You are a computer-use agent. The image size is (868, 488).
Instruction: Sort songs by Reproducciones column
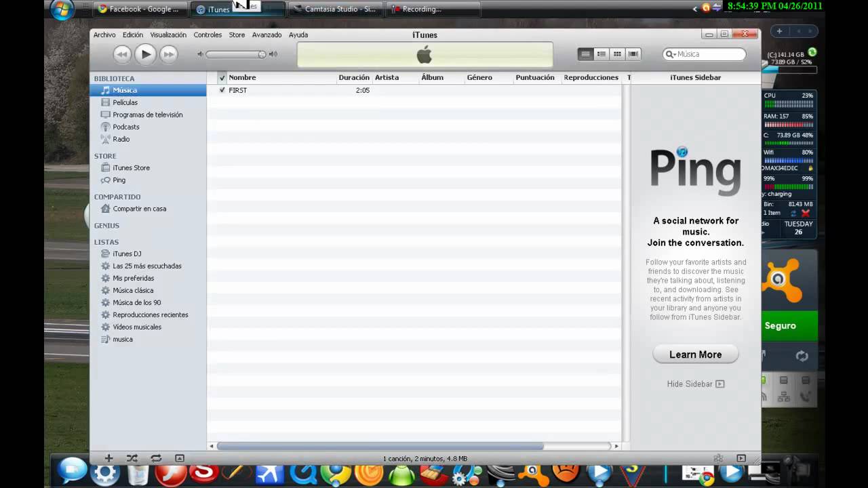pyautogui.click(x=593, y=77)
